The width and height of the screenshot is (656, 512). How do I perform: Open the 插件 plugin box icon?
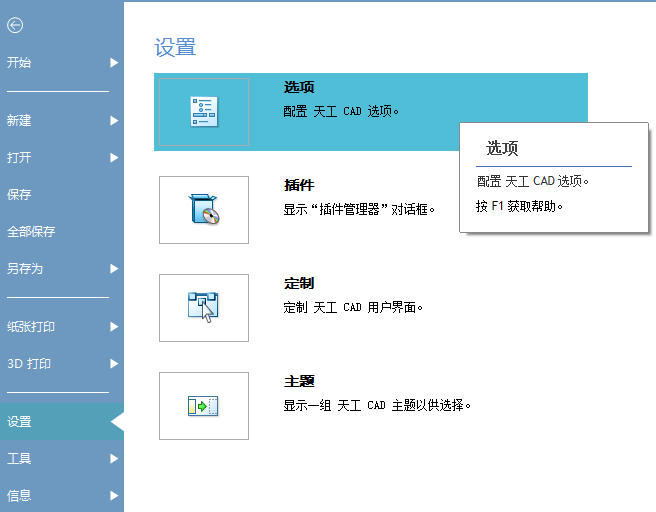click(204, 210)
